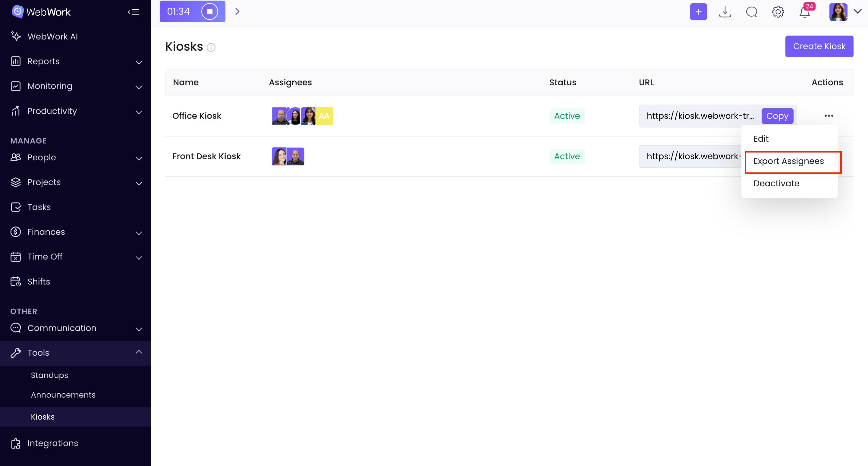Choose Deactivate in actions menu
The width and height of the screenshot is (868, 466).
tap(776, 183)
